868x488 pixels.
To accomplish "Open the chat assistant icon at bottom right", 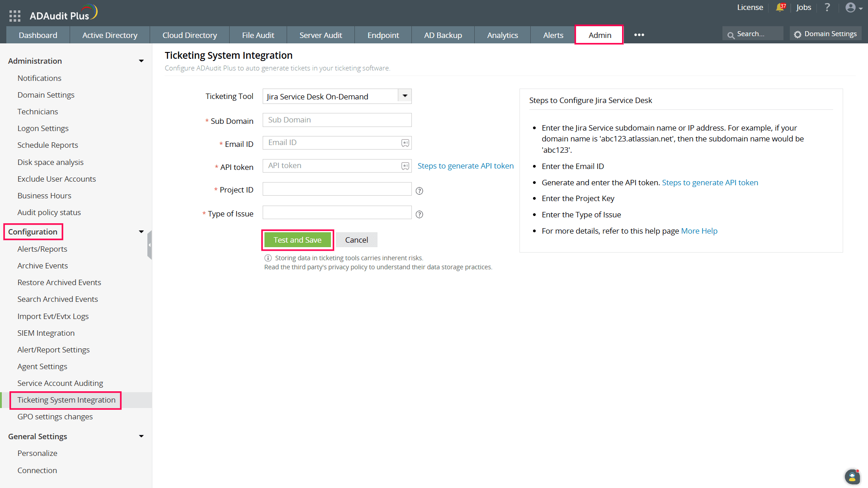I will (x=852, y=476).
